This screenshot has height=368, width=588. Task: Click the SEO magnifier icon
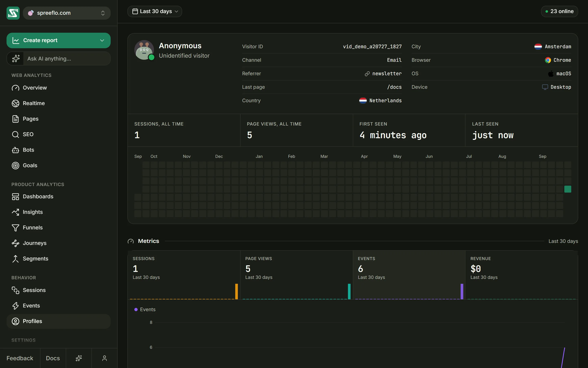15,134
